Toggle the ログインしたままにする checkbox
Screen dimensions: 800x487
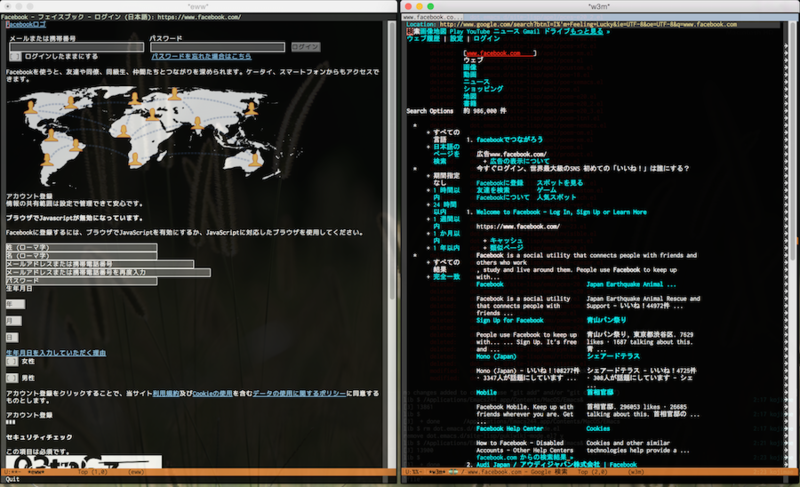pos(15,57)
